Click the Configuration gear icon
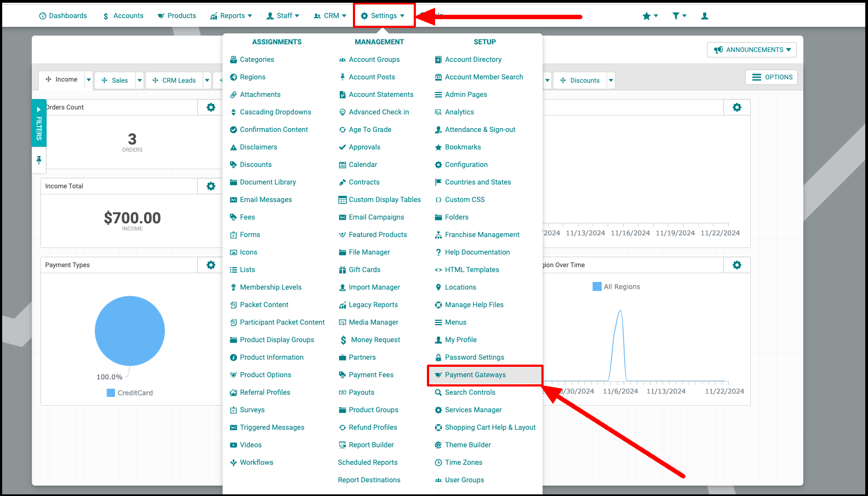Screen dimensions: 868x496 438,165
